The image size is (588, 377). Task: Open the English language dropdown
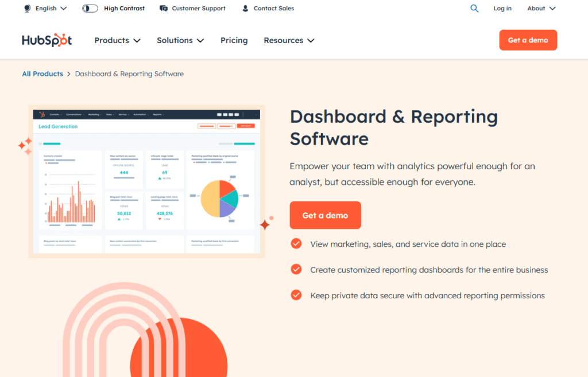[46, 8]
